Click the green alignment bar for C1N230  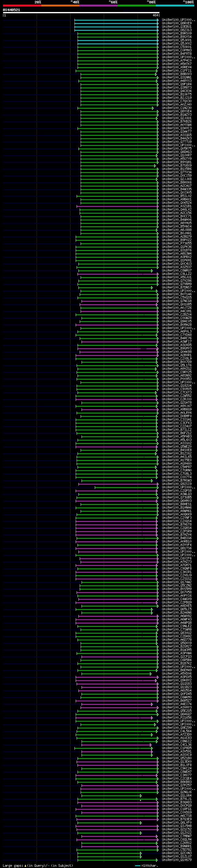(x=115, y=108)
